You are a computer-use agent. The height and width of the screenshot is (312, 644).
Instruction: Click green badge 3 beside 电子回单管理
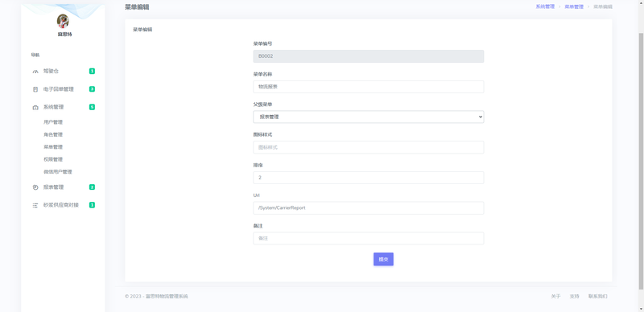pos(92,89)
